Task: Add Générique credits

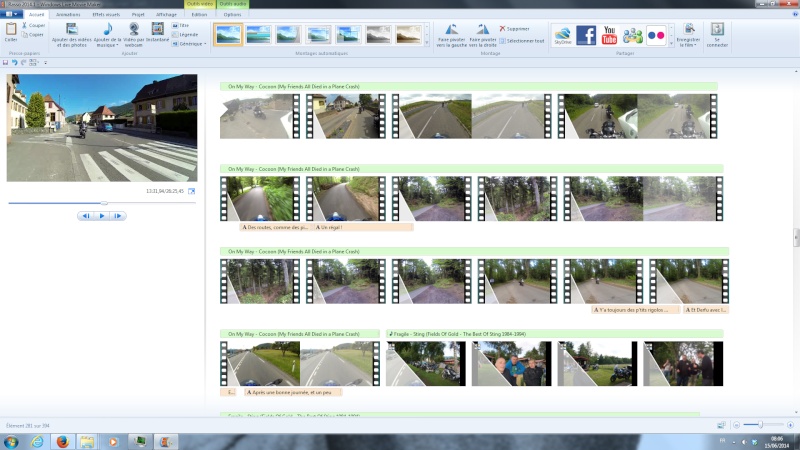Action: point(187,44)
